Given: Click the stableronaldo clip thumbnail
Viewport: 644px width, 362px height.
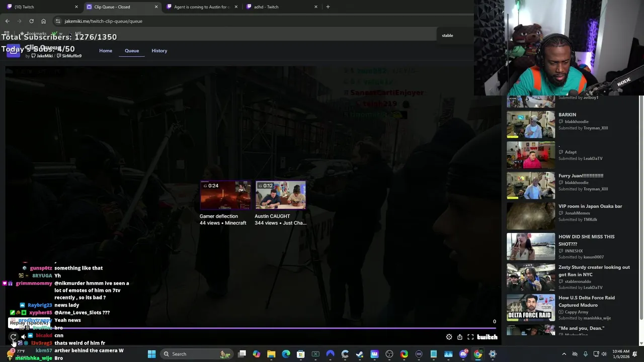Looking at the screenshot, I should click(x=531, y=277).
